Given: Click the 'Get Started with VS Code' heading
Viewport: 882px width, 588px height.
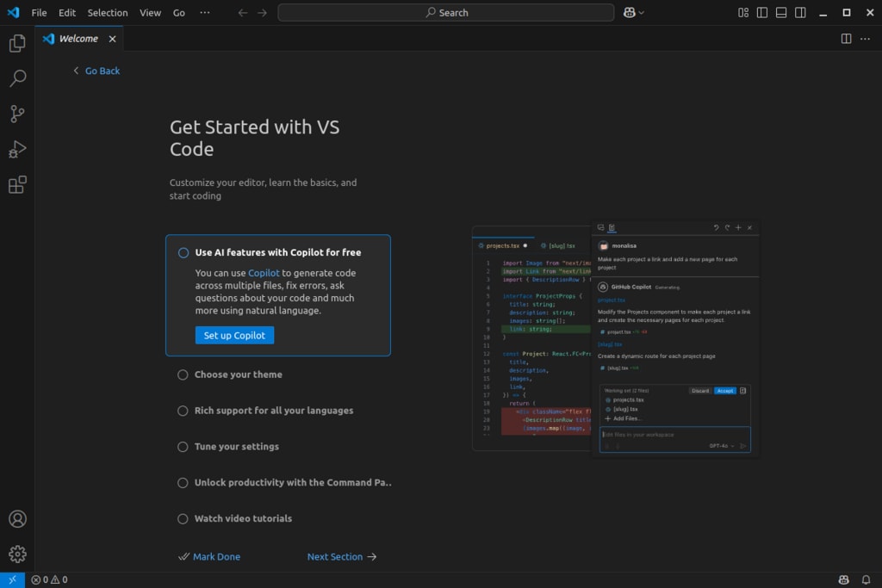Looking at the screenshot, I should [x=255, y=138].
